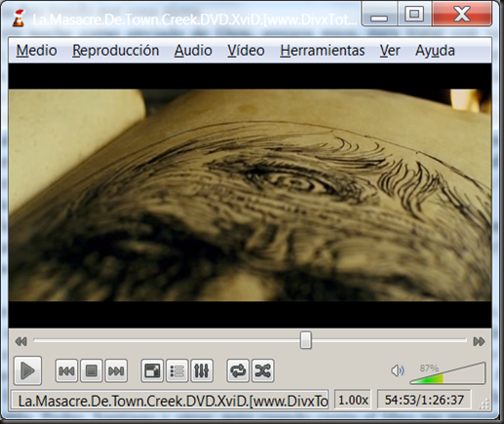Stop playback with the square button
The image size is (504, 424).
pyautogui.click(x=92, y=370)
